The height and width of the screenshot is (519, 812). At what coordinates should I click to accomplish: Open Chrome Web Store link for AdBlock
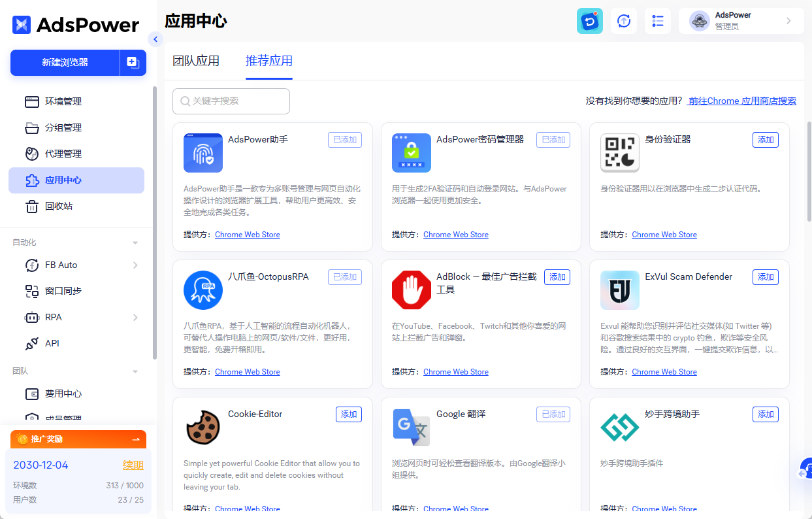(456, 372)
